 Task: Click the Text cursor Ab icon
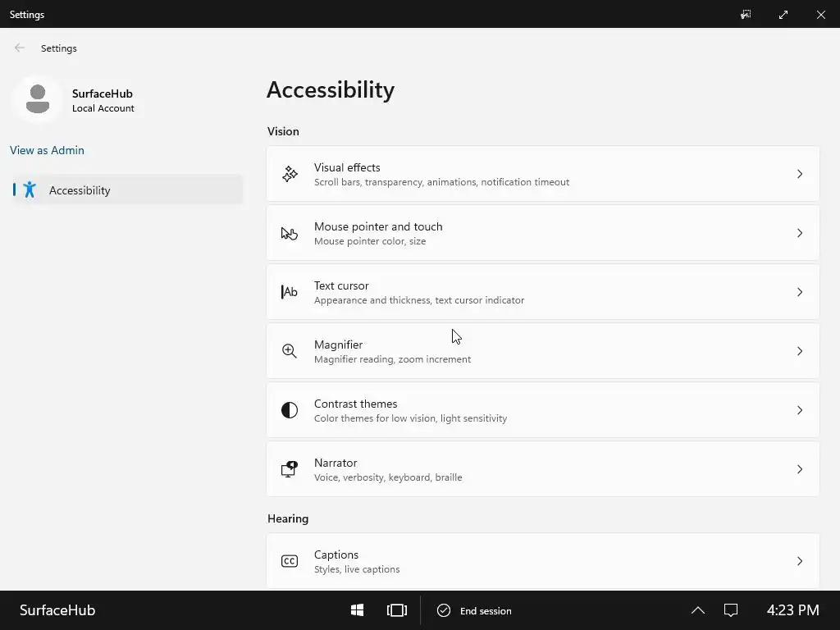coord(290,292)
